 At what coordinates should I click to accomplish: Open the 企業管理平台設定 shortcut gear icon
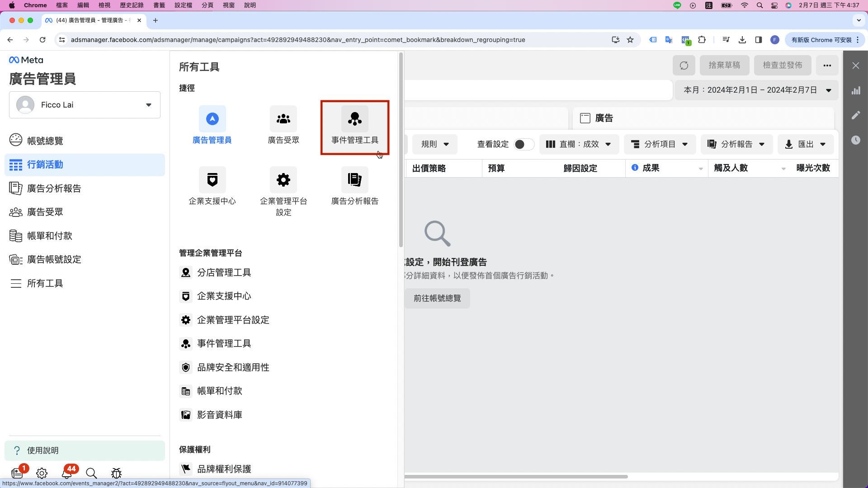tap(283, 180)
